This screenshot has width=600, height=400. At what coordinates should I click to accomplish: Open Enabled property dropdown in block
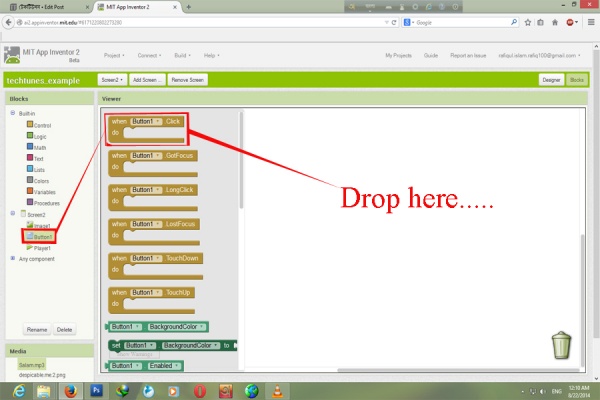point(164,366)
